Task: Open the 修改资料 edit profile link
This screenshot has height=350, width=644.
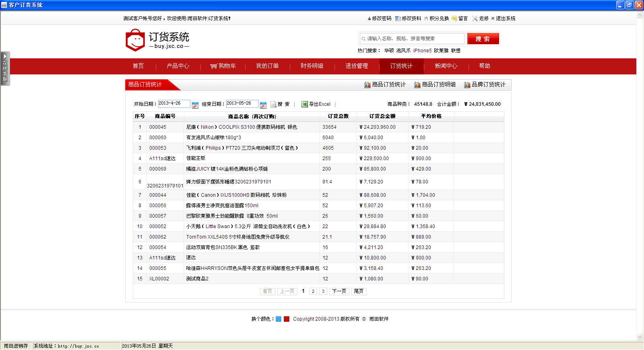Action: click(408, 19)
